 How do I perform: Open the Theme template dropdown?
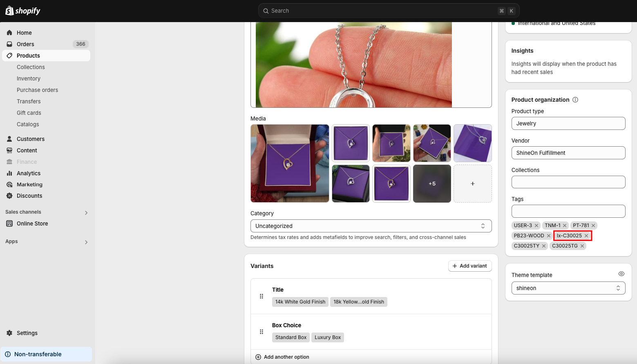[568, 288]
